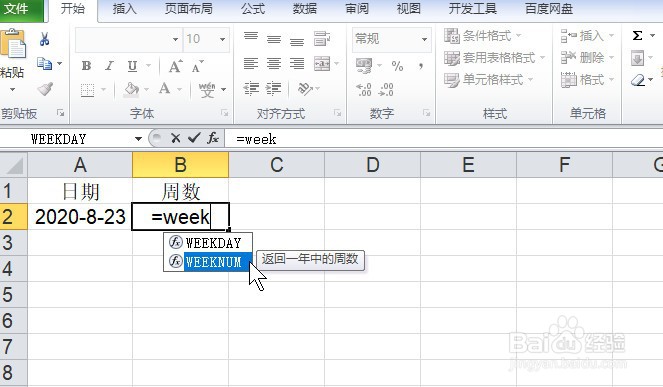
Task: Decrease font size with small A
Action: point(197,66)
